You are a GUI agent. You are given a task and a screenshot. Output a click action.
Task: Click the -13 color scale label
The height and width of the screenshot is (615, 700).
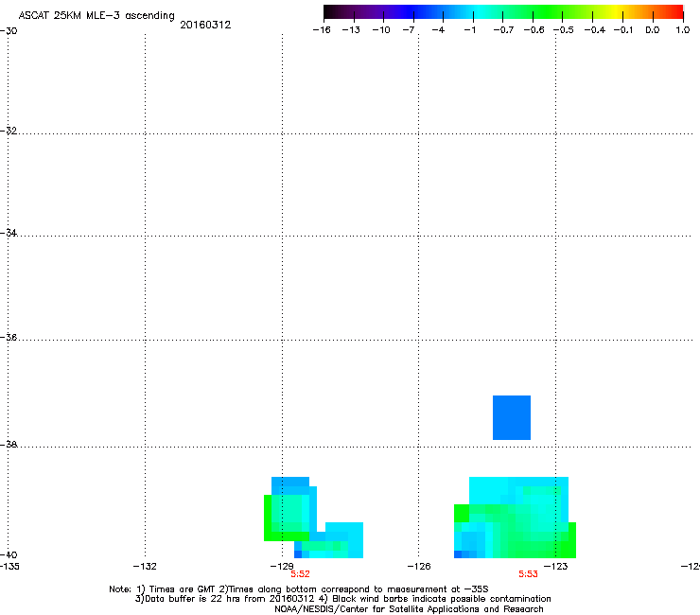click(x=351, y=30)
